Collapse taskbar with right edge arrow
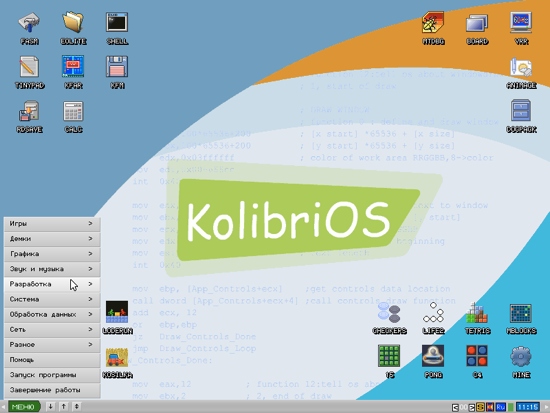The height and width of the screenshot is (413, 550). [x=546, y=407]
